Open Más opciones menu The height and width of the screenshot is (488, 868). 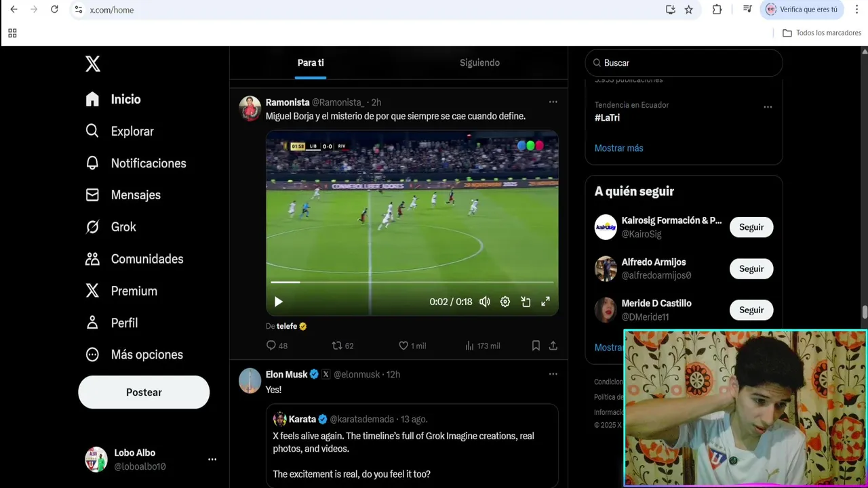click(134, 354)
